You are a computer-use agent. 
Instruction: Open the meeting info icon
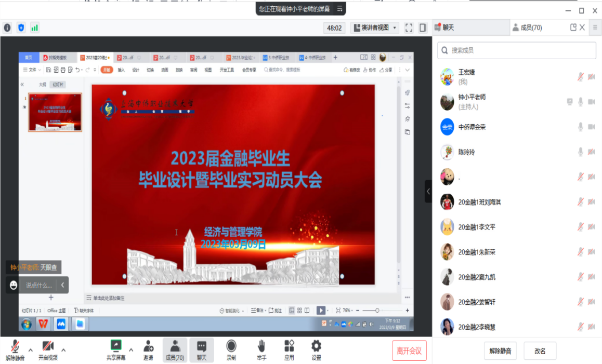click(x=7, y=28)
